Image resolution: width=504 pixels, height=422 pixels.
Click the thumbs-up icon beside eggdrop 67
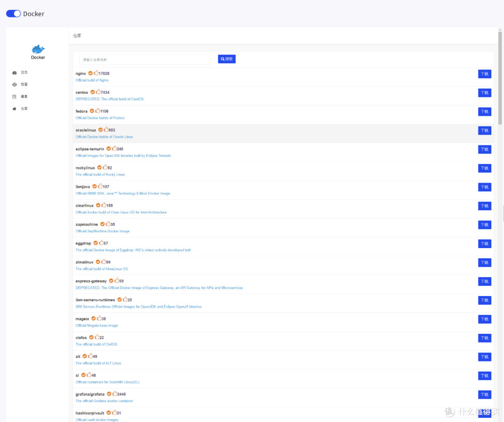pyautogui.click(x=101, y=243)
